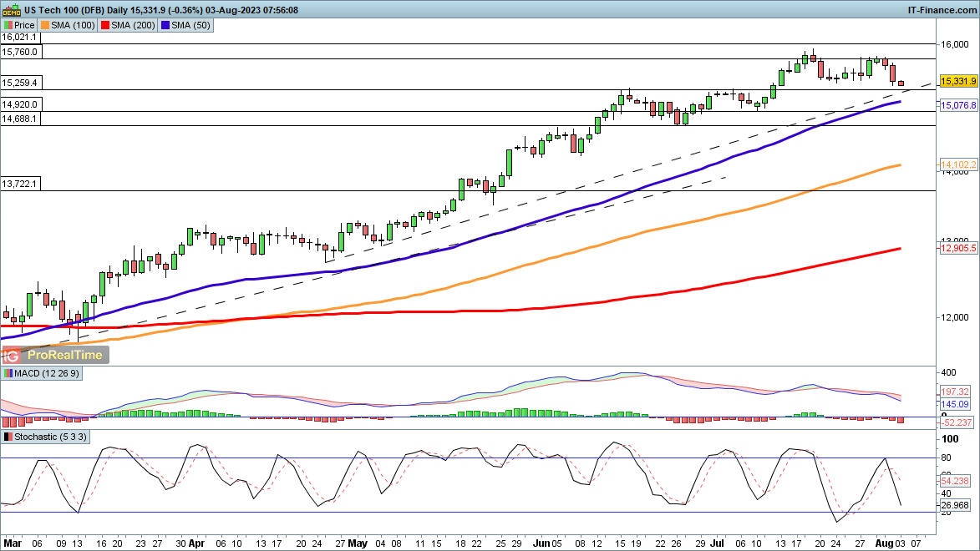Click the Jun label on date axis
980x551 pixels.
click(541, 543)
